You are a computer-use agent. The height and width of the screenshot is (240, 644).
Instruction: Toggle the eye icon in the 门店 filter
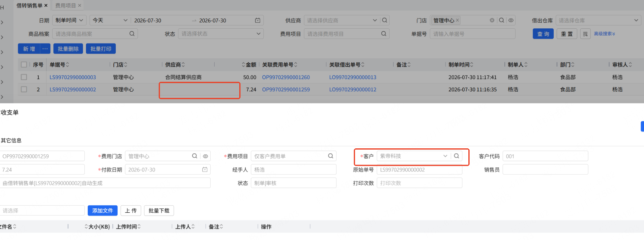(511, 20)
